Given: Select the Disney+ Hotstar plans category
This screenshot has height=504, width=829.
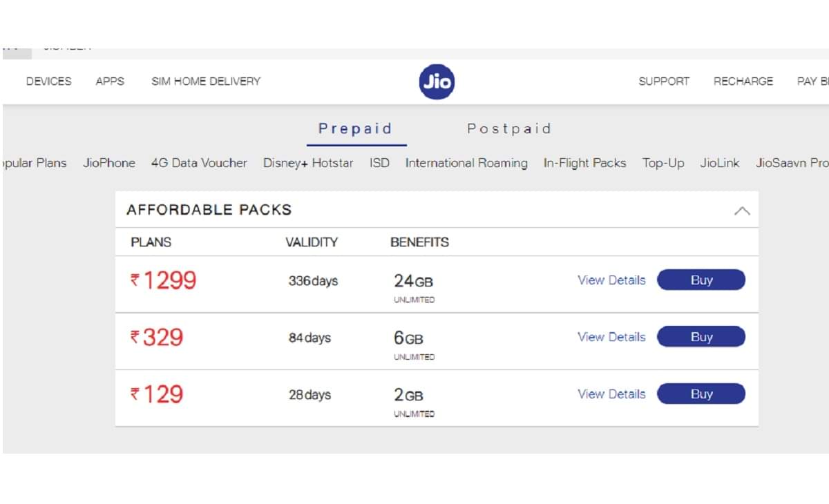Looking at the screenshot, I should pyautogui.click(x=308, y=163).
